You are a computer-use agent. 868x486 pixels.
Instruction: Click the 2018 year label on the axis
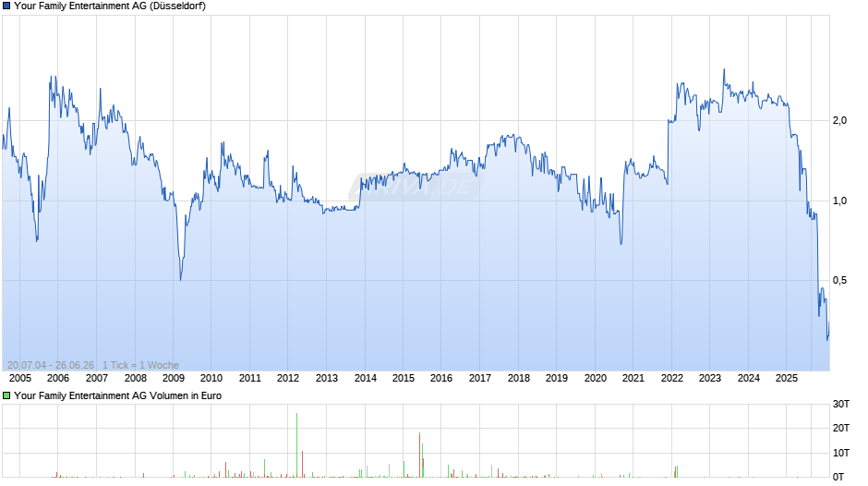click(x=519, y=378)
